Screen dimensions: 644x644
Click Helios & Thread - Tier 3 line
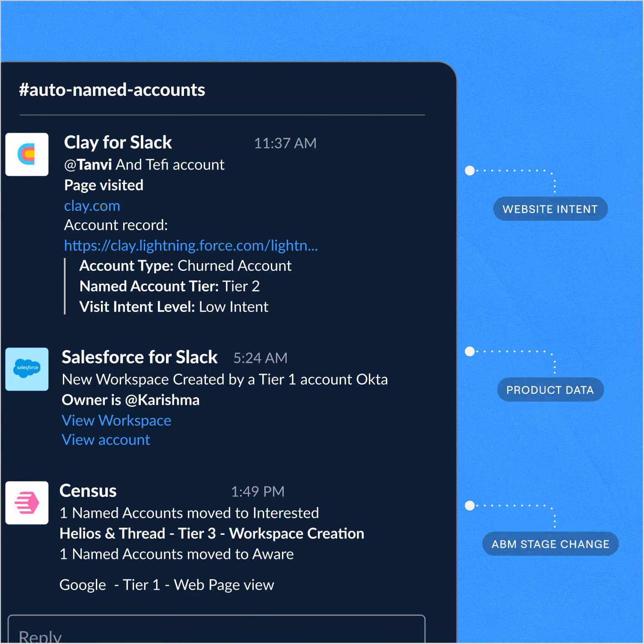tap(212, 534)
